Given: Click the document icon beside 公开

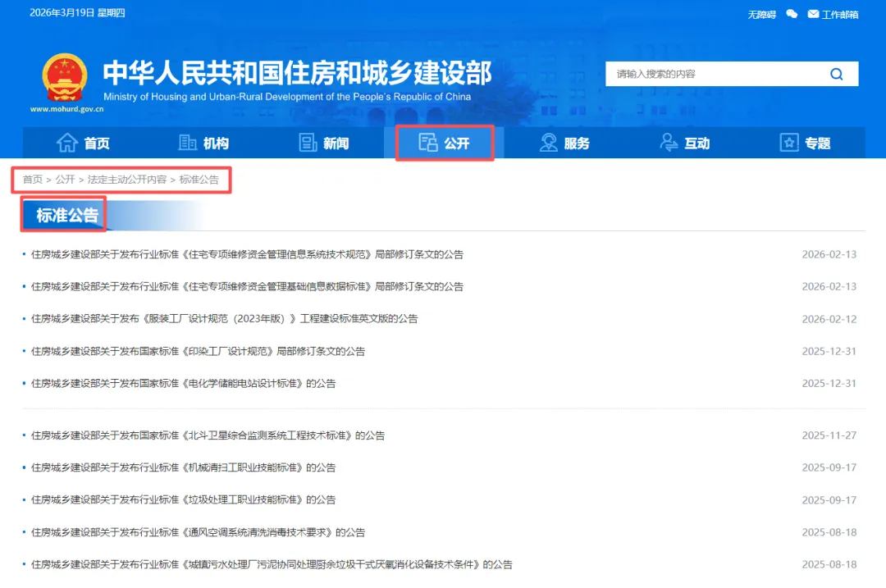Looking at the screenshot, I should pyautogui.click(x=428, y=143).
